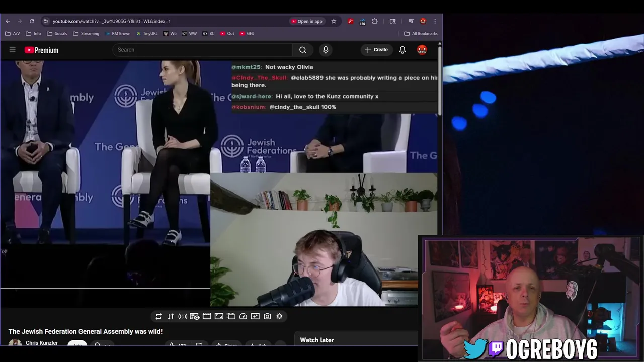Bookmark this page with the star icon
This screenshot has width=644, height=362.
[334, 21]
